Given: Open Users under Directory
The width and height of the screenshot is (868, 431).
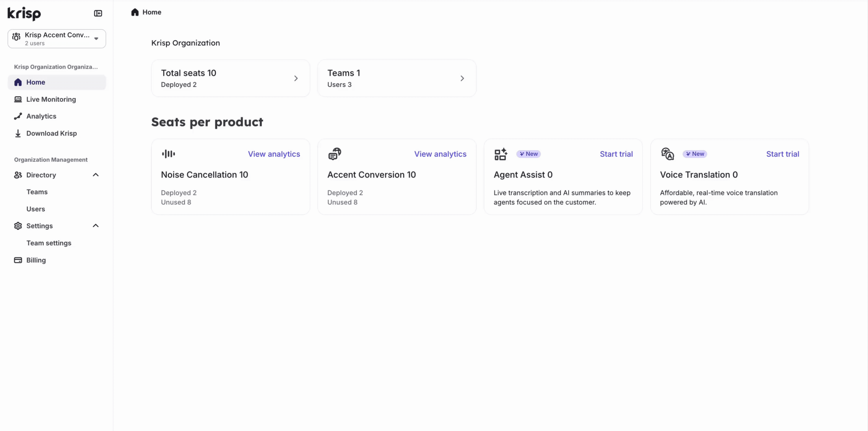Looking at the screenshot, I should (36, 209).
